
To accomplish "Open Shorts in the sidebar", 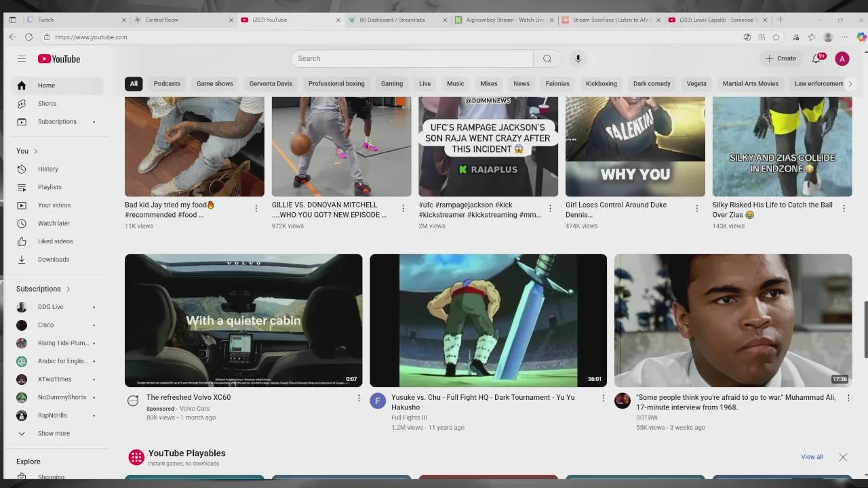I will pyautogui.click(x=58, y=104).
